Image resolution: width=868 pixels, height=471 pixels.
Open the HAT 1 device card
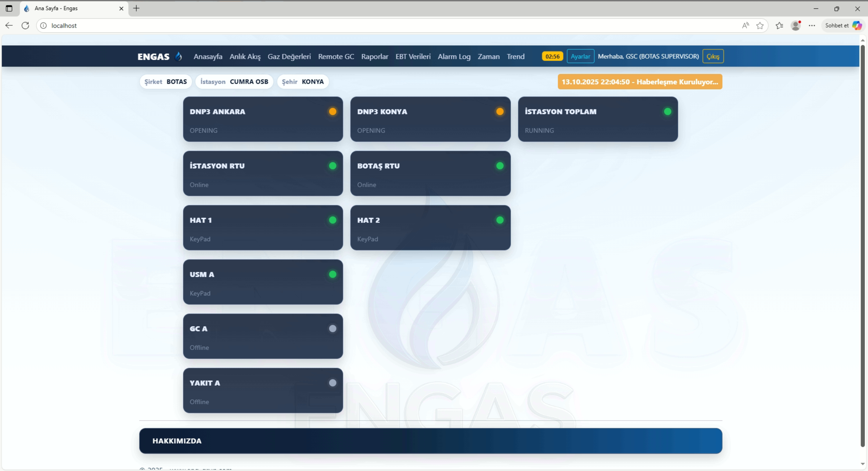point(262,228)
